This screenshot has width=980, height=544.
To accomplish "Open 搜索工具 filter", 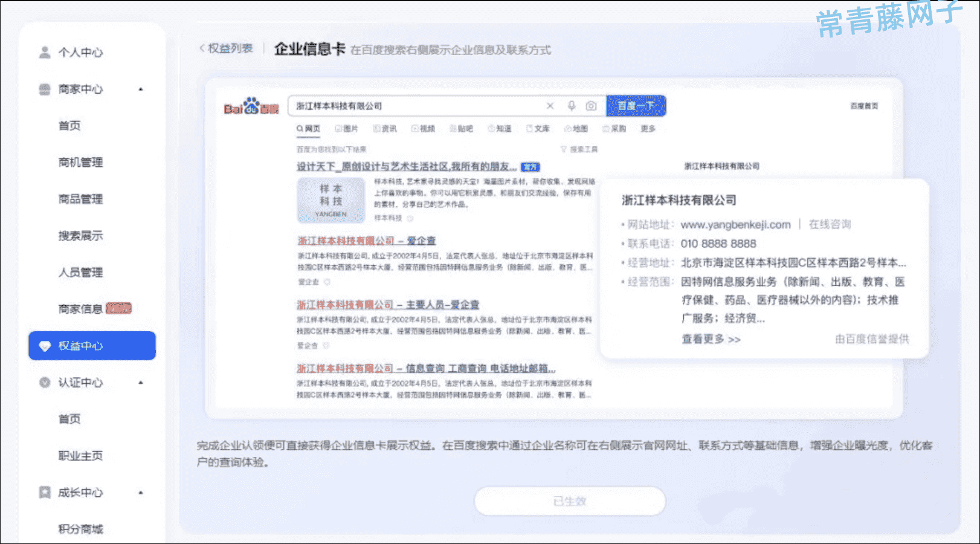I will (x=579, y=149).
